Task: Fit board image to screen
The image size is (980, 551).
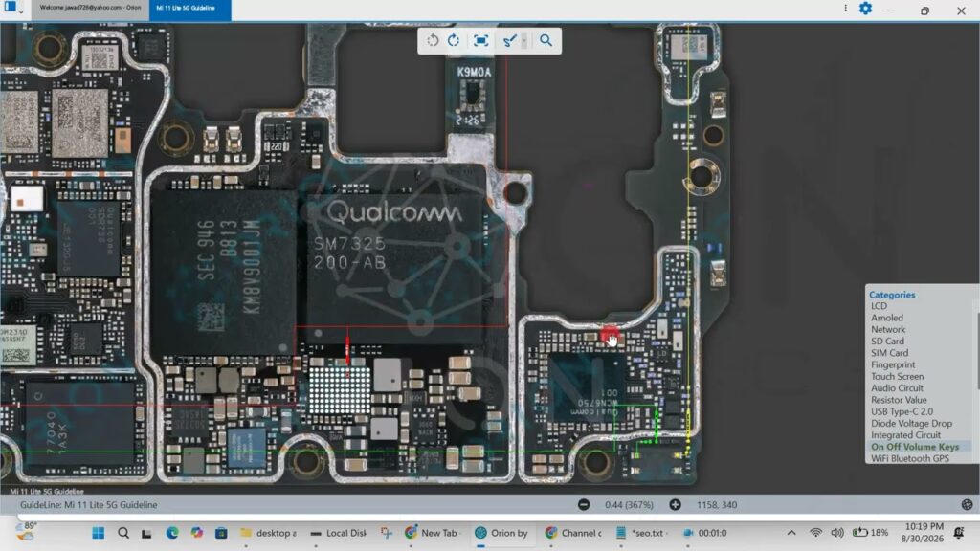Action: [x=480, y=40]
